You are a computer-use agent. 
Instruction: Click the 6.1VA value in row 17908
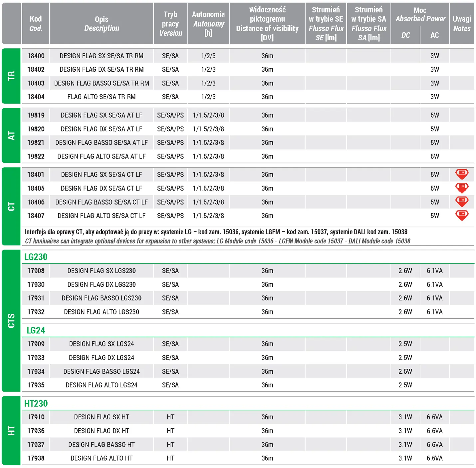pos(435,271)
